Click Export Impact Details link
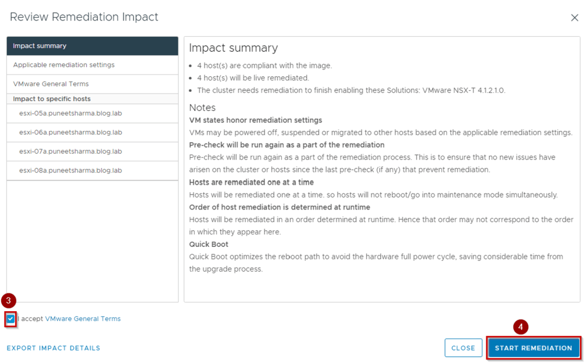588x364 pixels. point(53,348)
